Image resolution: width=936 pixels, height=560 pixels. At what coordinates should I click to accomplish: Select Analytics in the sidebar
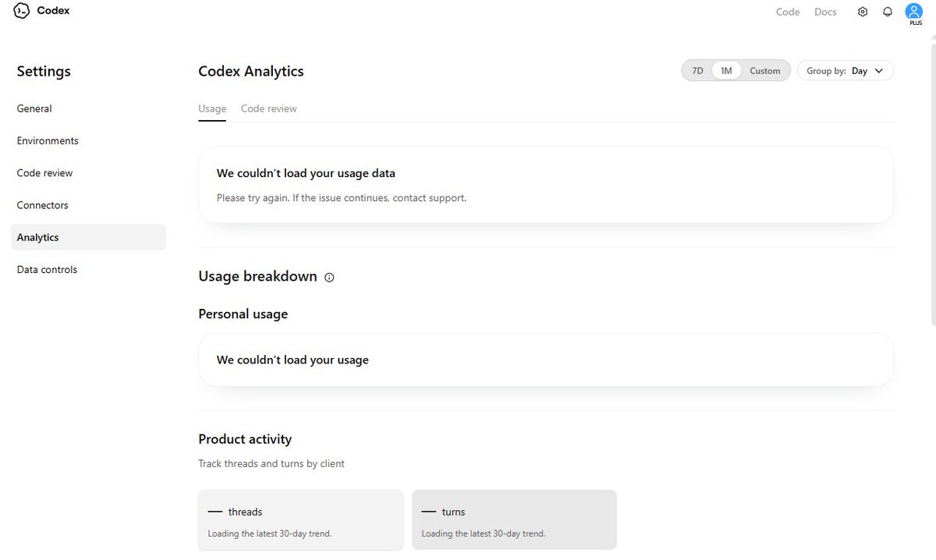[x=88, y=237]
